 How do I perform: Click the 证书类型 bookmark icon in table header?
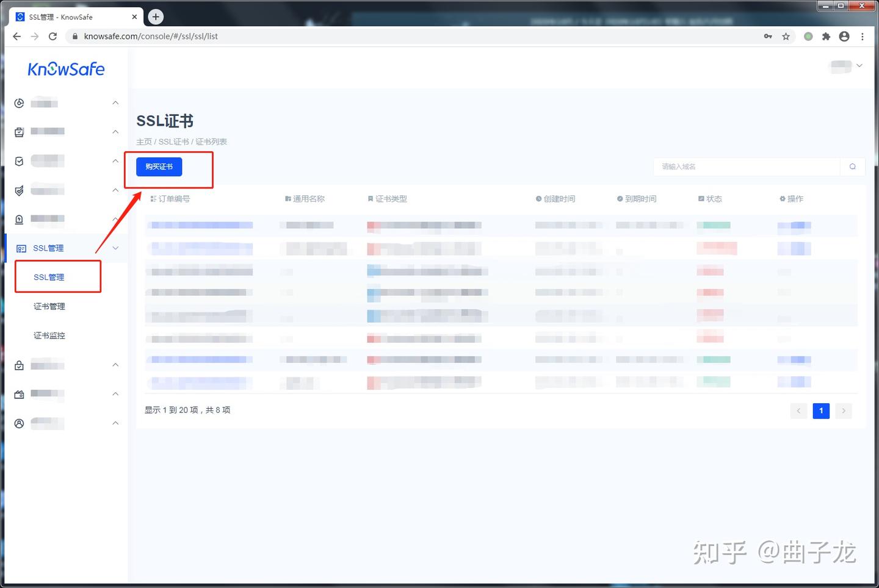pos(371,198)
